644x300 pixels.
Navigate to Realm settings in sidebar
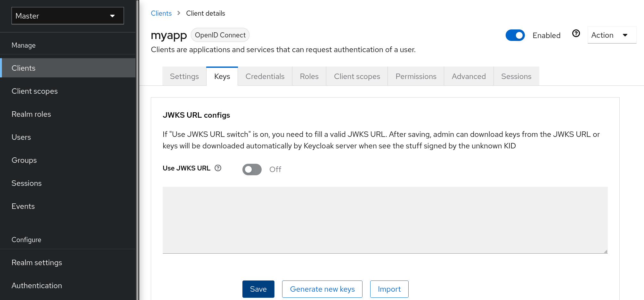pos(37,263)
